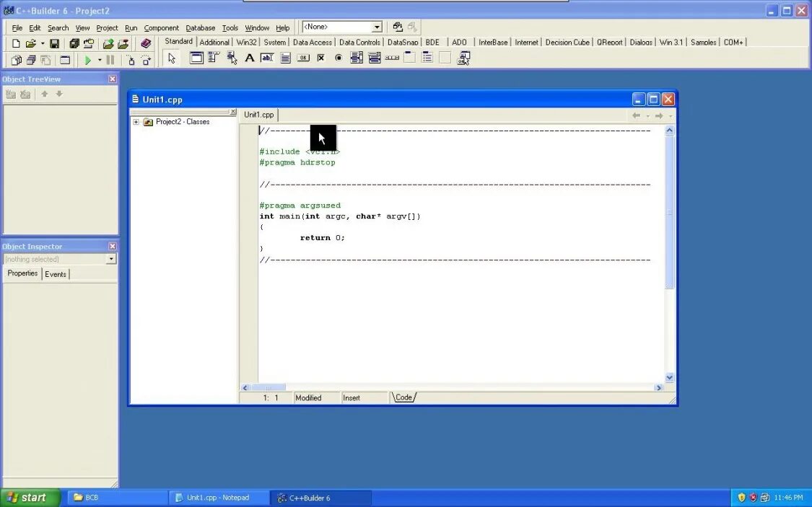Select the Unit1.cpp editor tab

click(259, 115)
